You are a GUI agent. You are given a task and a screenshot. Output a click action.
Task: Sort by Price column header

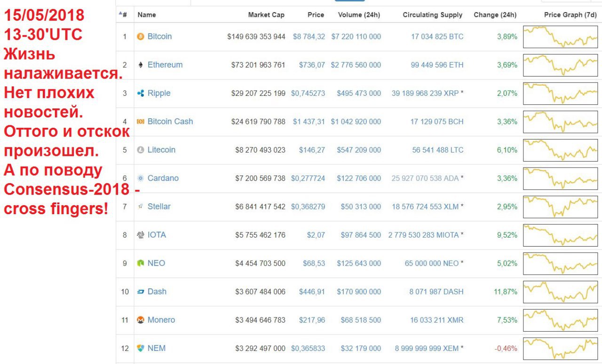pyautogui.click(x=316, y=15)
